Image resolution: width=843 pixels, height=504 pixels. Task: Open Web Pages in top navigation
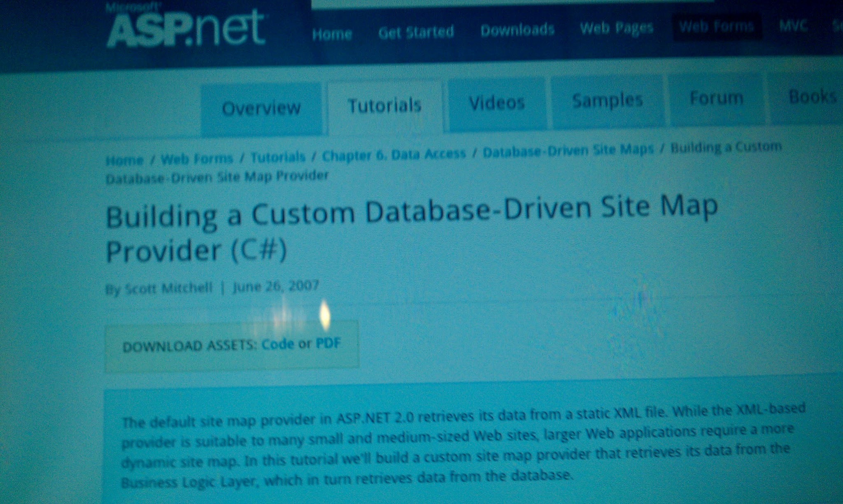616,28
